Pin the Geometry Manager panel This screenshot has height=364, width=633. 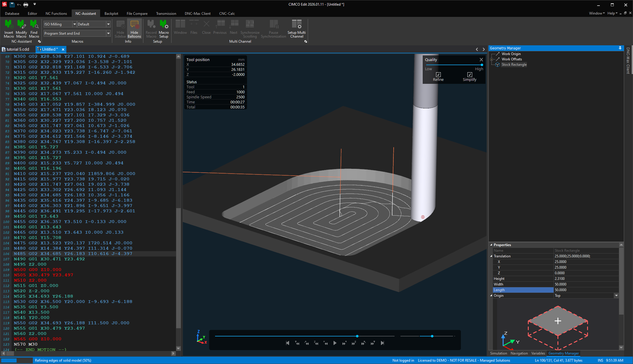(x=620, y=48)
